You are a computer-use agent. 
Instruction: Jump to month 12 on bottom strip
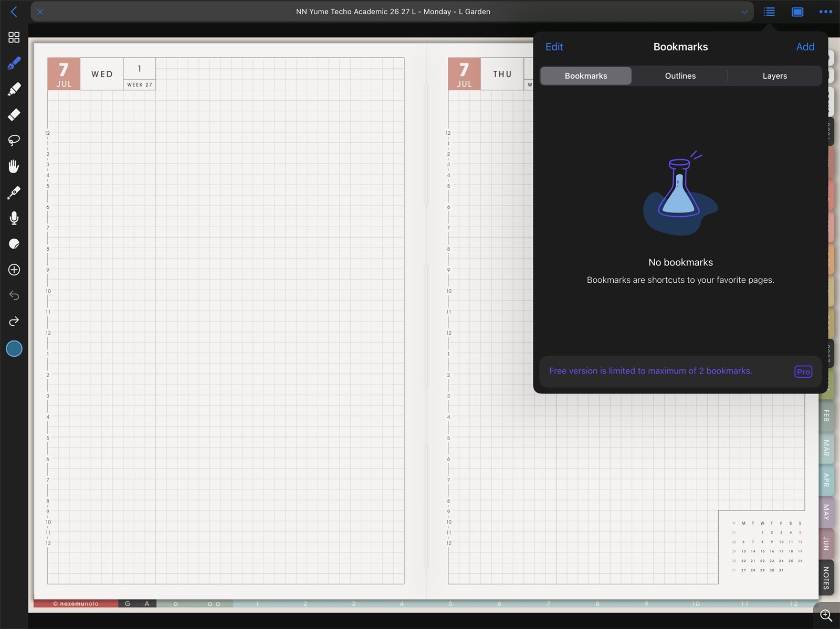click(794, 604)
